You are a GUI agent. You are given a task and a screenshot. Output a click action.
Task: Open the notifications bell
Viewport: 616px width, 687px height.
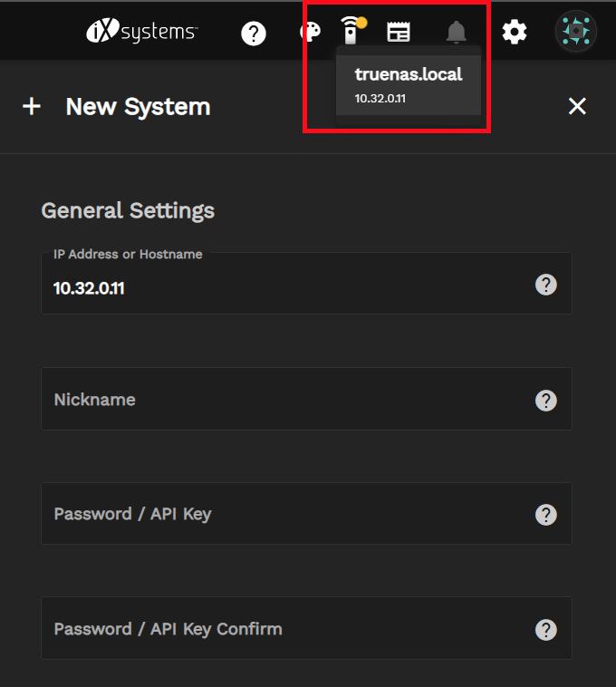pos(456,34)
